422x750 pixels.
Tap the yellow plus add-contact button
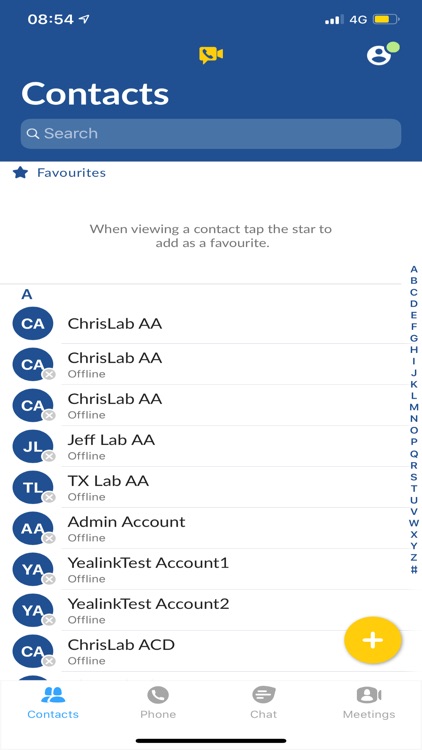pos(373,640)
